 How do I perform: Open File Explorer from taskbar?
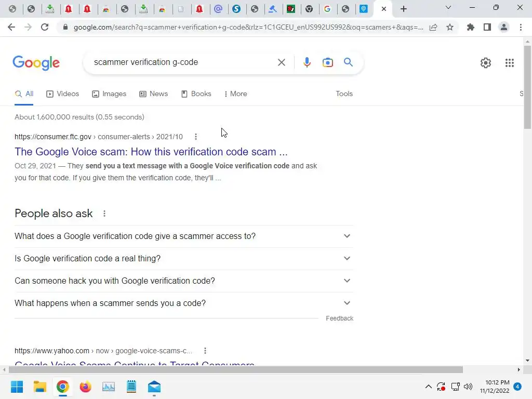coord(39,387)
